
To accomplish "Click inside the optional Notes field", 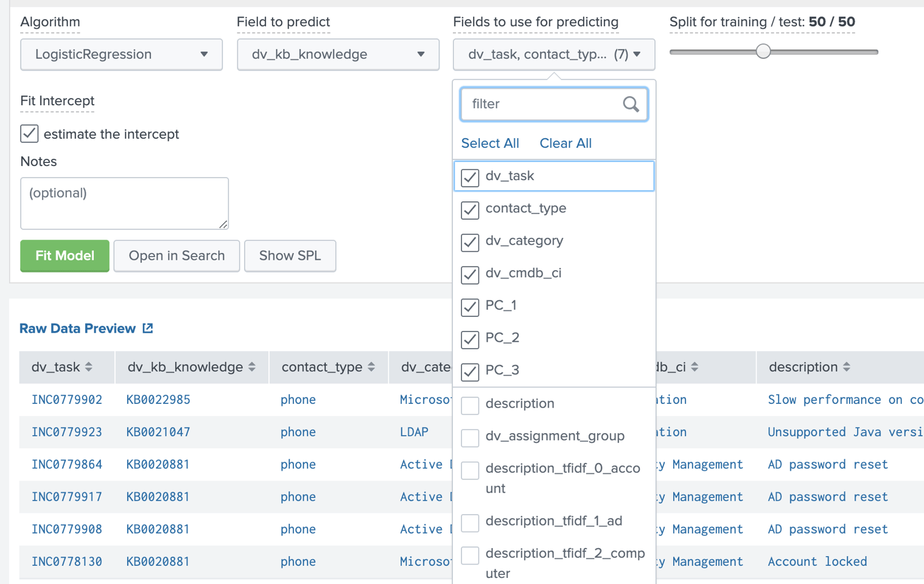I will pos(124,203).
